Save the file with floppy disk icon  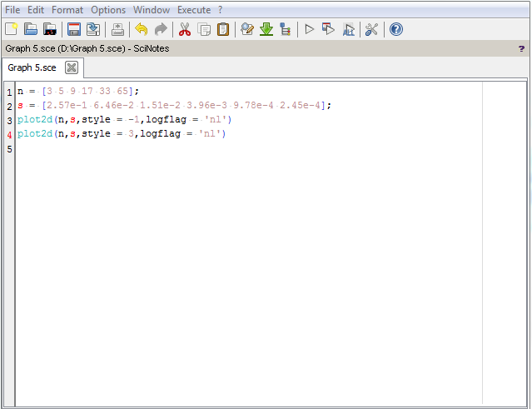click(74, 29)
